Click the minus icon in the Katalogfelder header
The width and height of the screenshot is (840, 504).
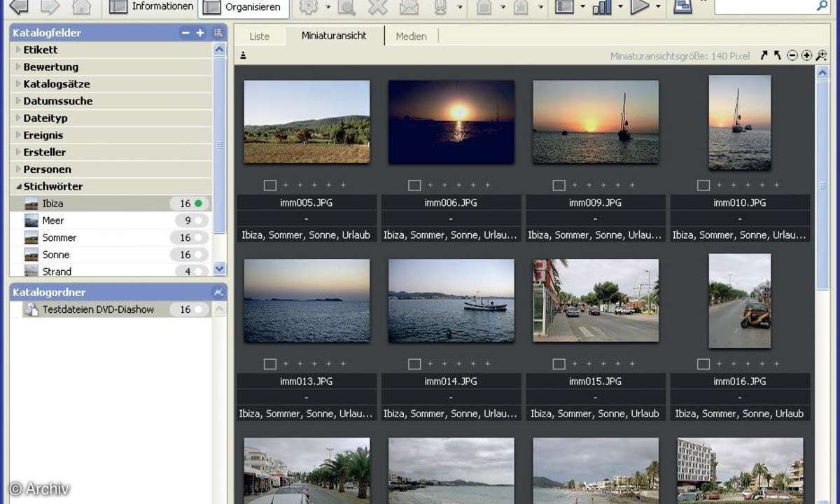coord(185,33)
